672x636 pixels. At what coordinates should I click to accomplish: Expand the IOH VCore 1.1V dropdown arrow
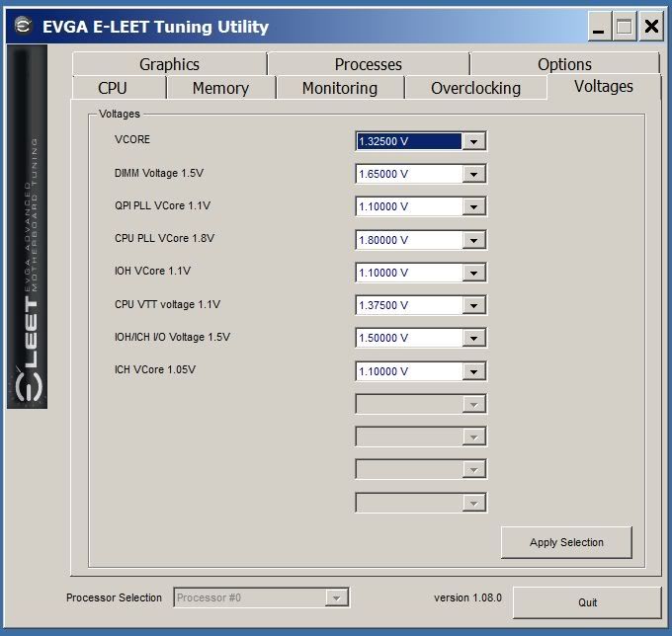click(x=473, y=273)
